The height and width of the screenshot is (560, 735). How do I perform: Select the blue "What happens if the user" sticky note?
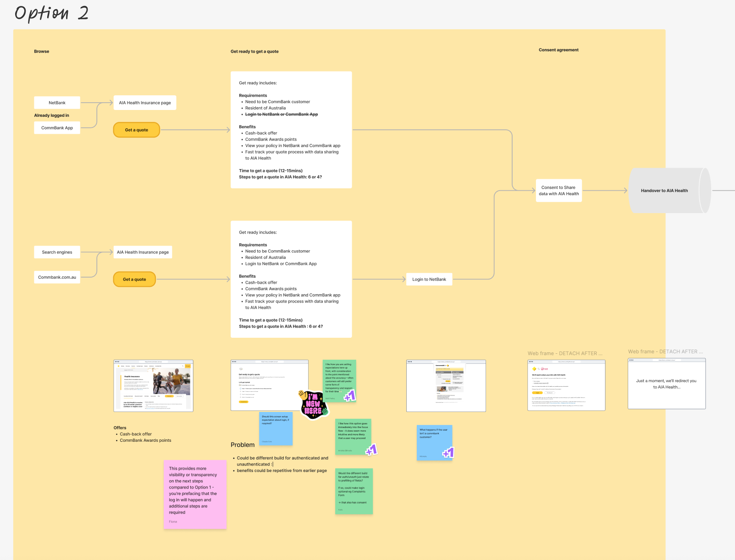pyautogui.click(x=434, y=443)
